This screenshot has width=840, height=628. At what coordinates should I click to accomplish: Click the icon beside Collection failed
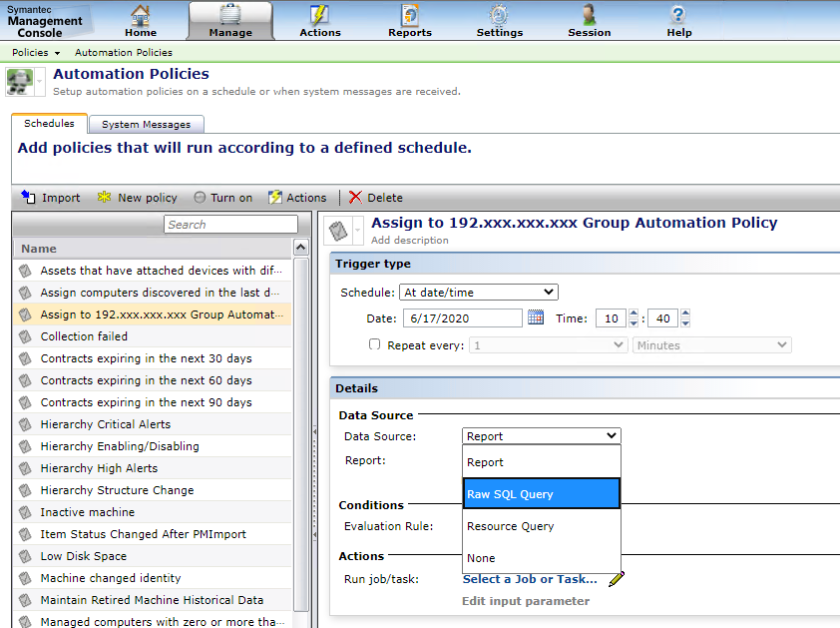(x=25, y=336)
